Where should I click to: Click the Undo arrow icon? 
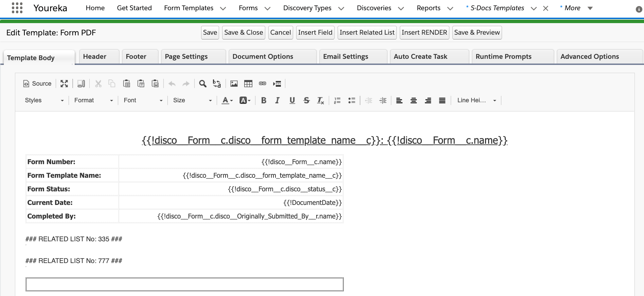click(x=172, y=84)
